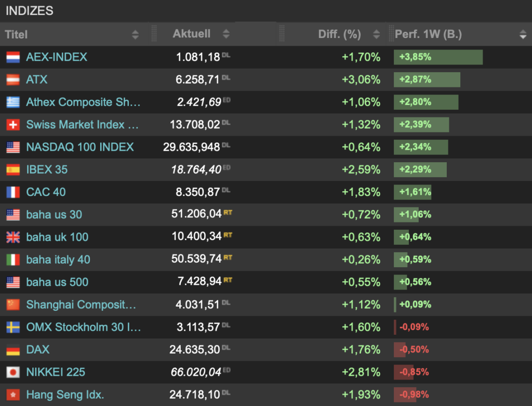Viewport: 532px width, 406px height.
Task: Click the German flag beside DAX
Action: [x=13, y=350]
